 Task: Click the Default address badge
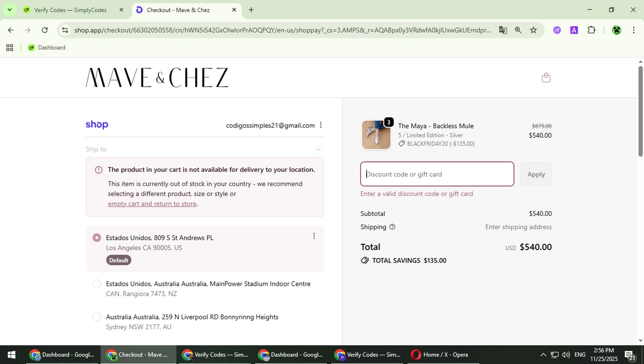[x=118, y=260]
